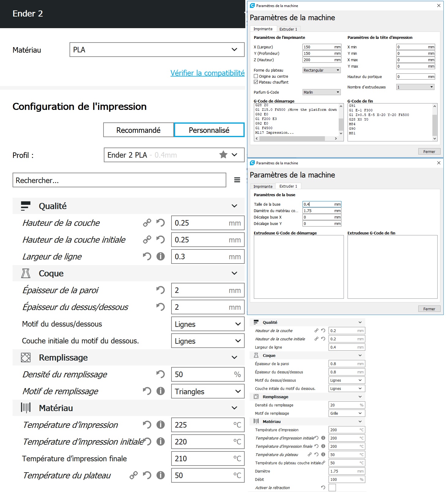Screen dimensions: 448x494
Task: Click the link icon beside Température du plateau
Action: click(x=134, y=475)
